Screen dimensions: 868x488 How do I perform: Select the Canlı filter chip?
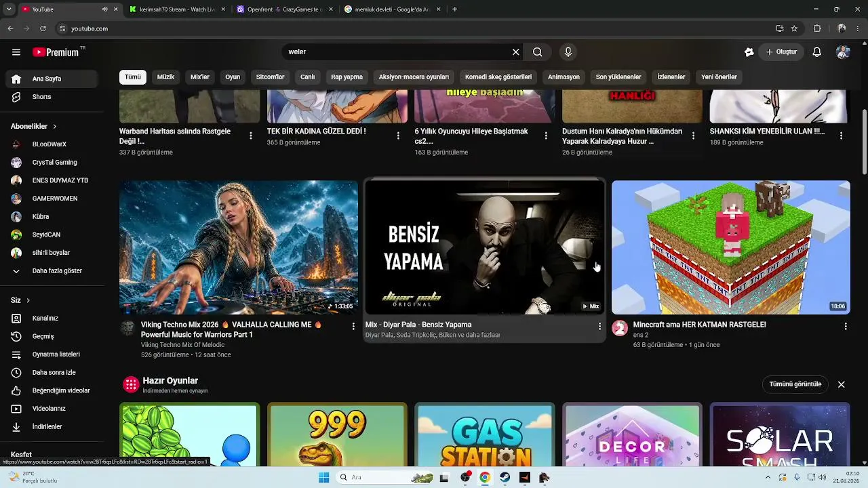click(x=308, y=77)
